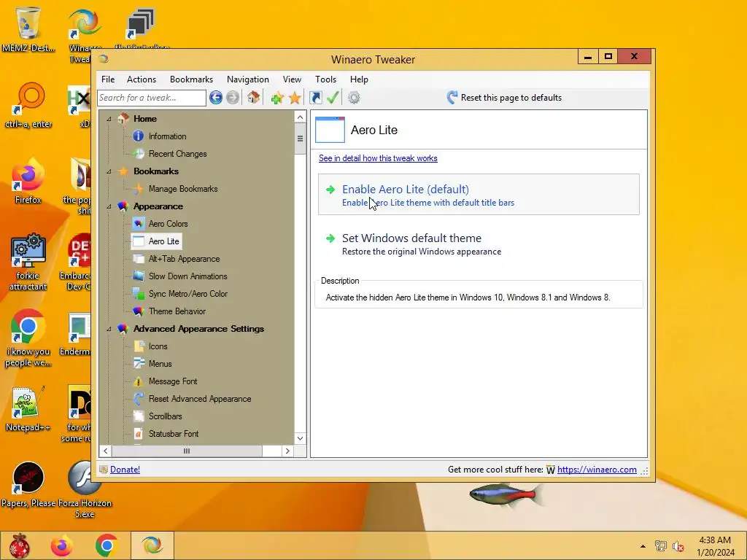Screen dimensions: 747x560
Task: Click tree scrollbar down arrow
Action: point(300,438)
